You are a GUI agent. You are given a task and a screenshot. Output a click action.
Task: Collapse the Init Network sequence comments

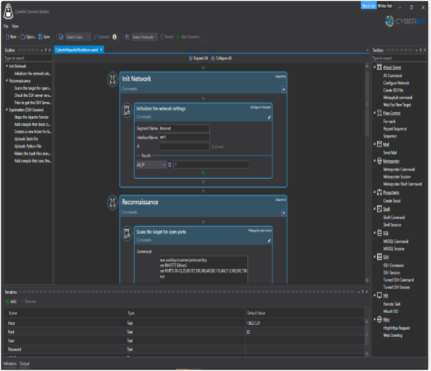coord(284,89)
